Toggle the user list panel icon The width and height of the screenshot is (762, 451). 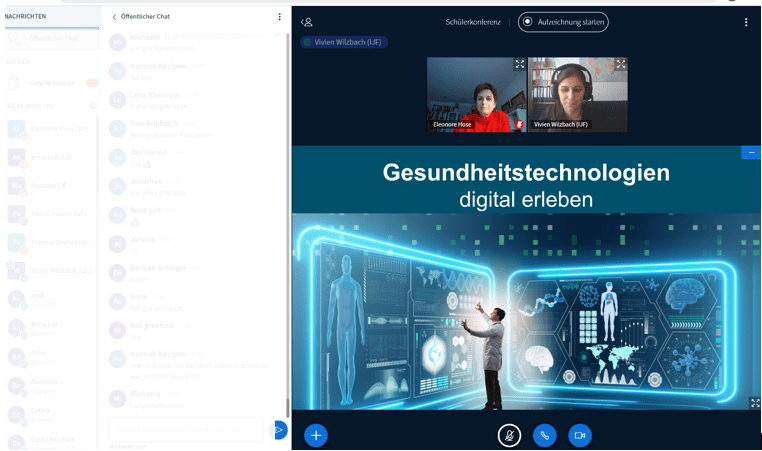point(307,22)
